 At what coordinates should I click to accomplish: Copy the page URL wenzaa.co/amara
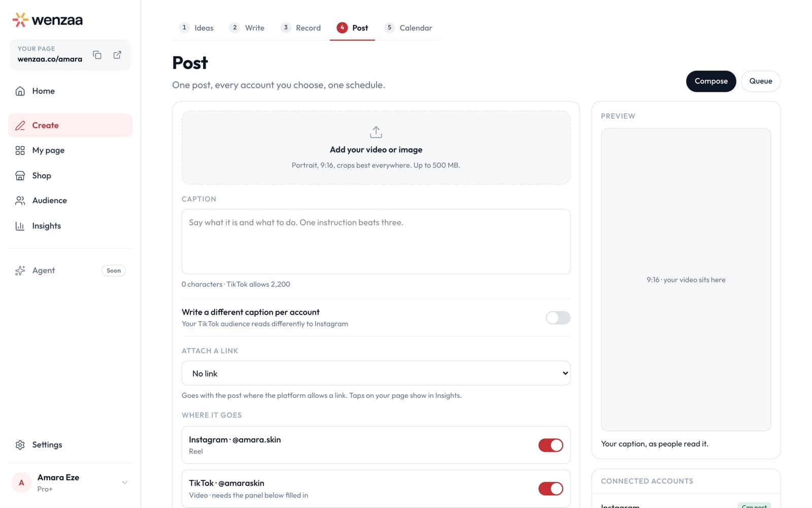pyautogui.click(x=97, y=55)
